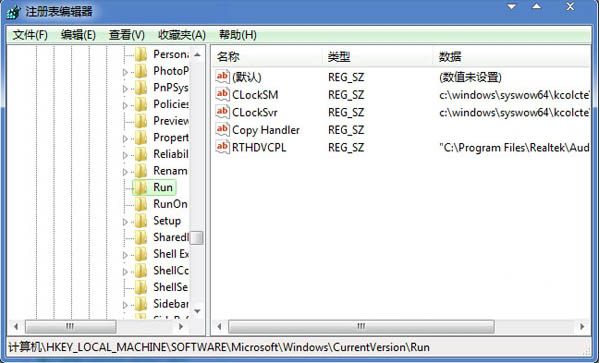Viewport: 600px width, 363px height.
Task: Click values pane horizontal scroll left arrow
Action: (x=219, y=327)
